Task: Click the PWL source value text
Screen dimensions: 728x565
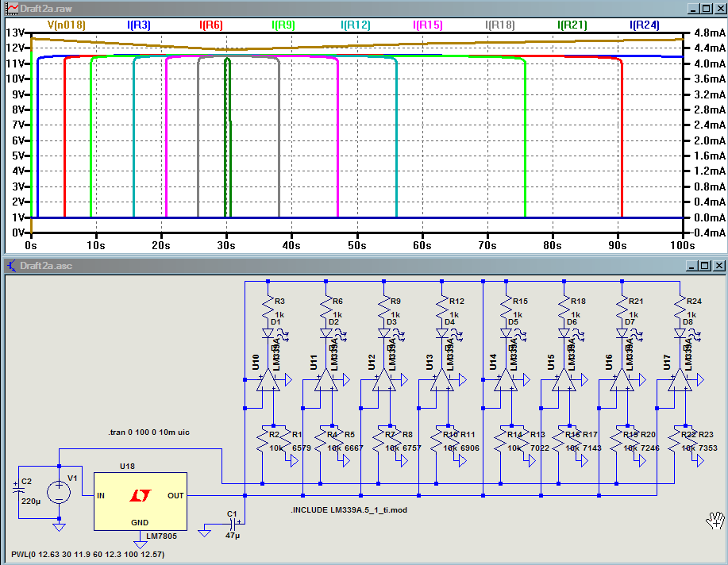Action: click(88, 555)
